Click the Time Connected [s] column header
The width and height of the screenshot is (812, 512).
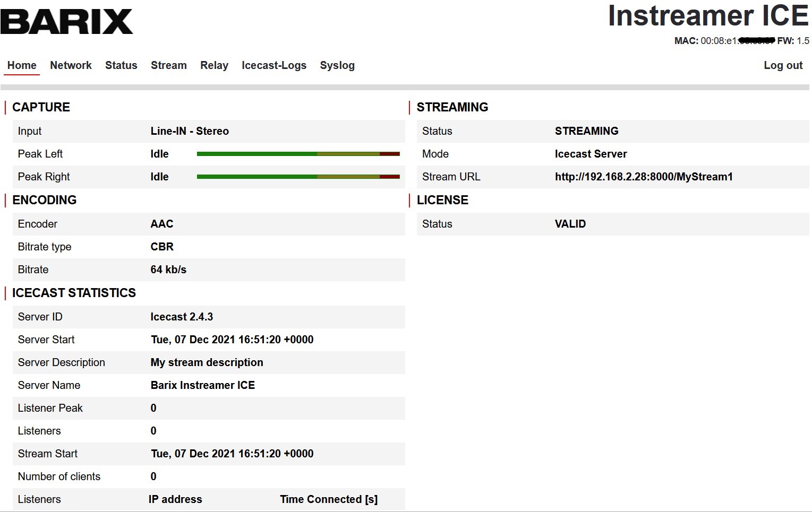(329, 499)
